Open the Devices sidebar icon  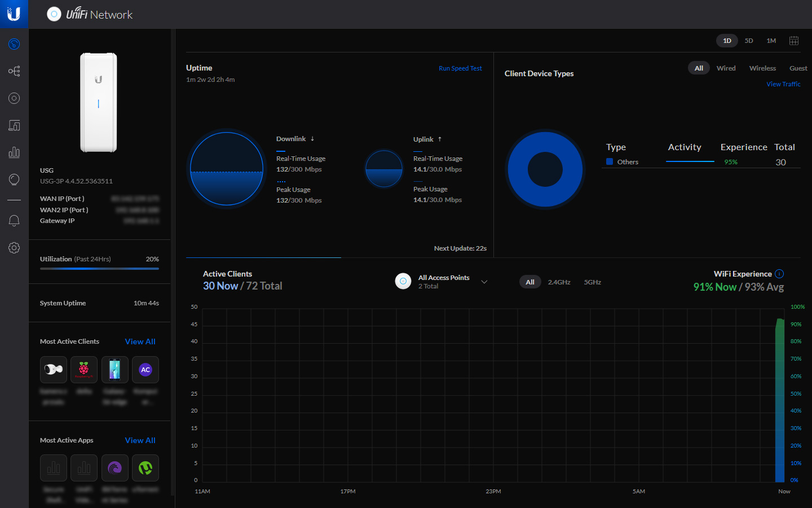coord(14,125)
